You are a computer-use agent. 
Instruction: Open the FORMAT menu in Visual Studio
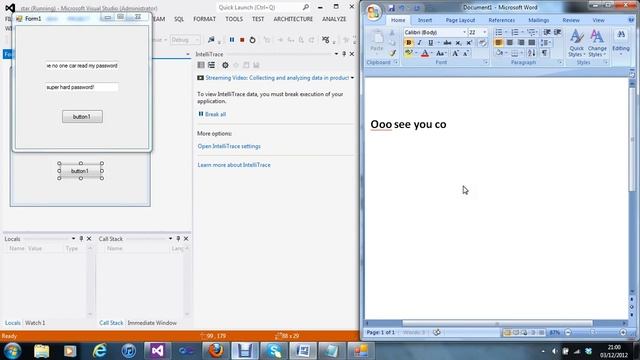click(x=204, y=19)
